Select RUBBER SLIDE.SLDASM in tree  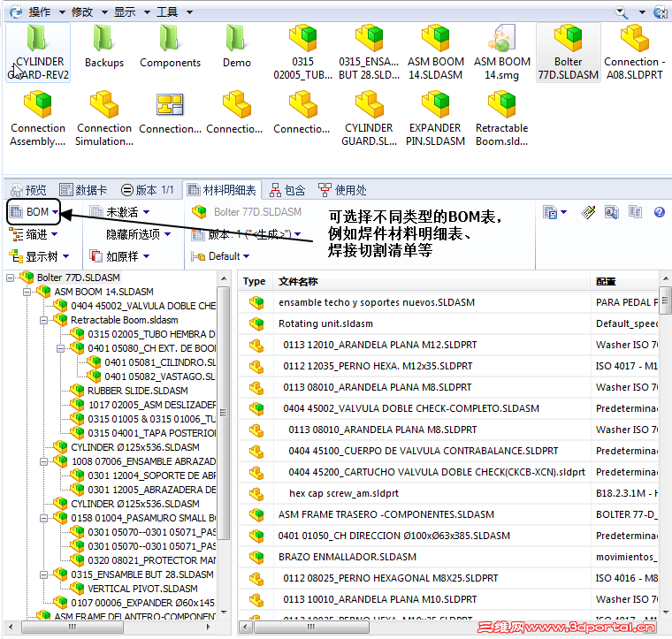[x=137, y=391]
